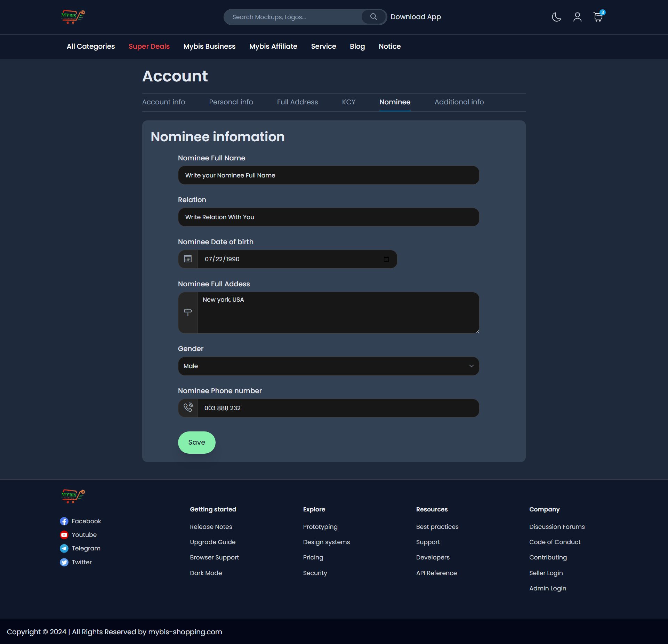Open the Super Deals menu item

pos(149,46)
